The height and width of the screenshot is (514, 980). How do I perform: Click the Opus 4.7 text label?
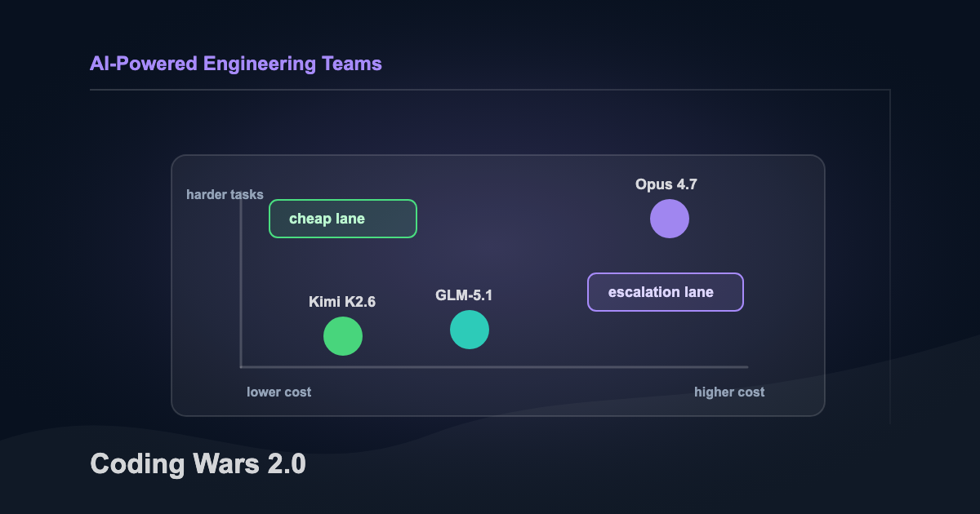(x=666, y=184)
